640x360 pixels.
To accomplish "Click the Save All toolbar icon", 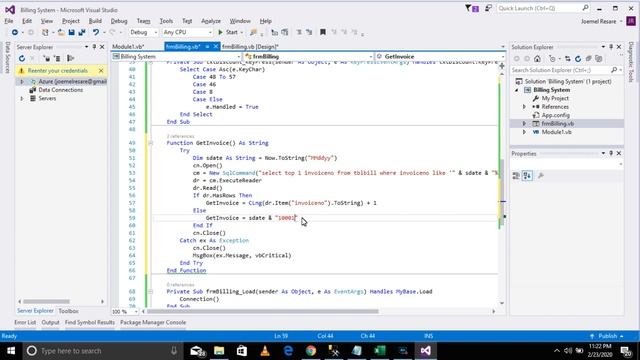I will click(x=82, y=32).
